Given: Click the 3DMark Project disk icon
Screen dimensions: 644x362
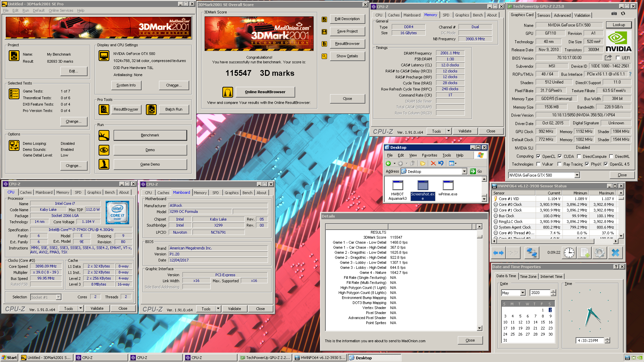Looking at the screenshot, I should [14, 56].
